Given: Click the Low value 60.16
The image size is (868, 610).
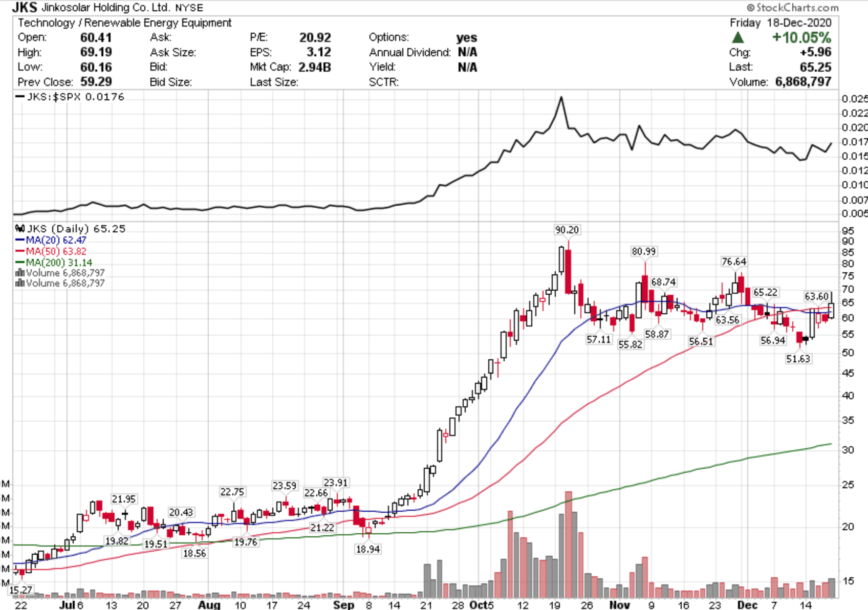Looking at the screenshot, I should coord(96,67).
